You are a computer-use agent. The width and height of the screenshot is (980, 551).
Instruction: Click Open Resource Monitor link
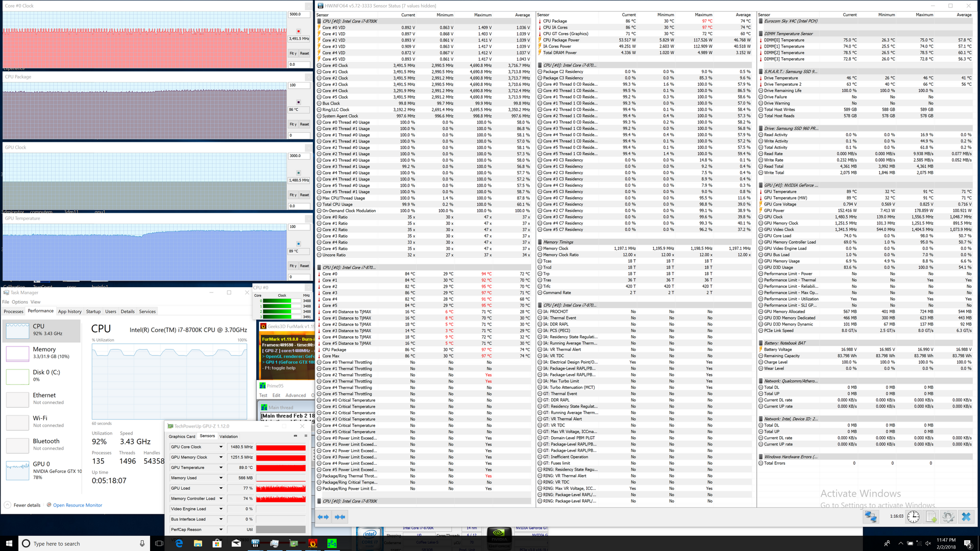[x=78, y=505]
